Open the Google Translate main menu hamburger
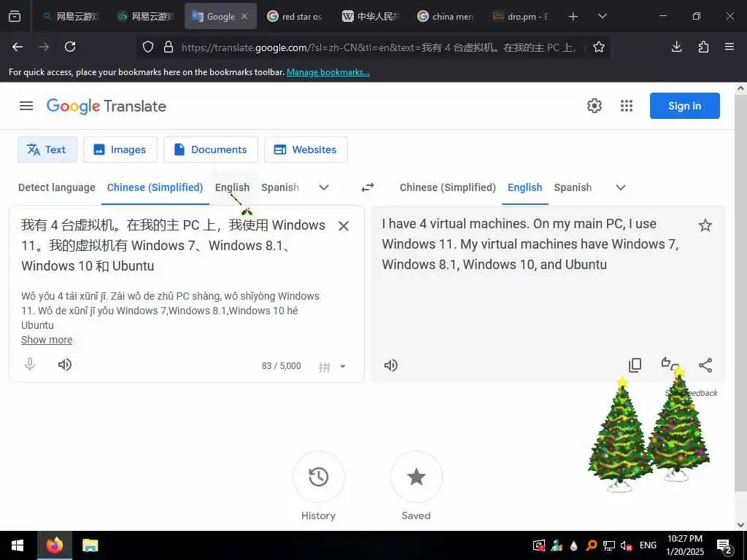This screenshot has height=560, width=747. (26, 106)
